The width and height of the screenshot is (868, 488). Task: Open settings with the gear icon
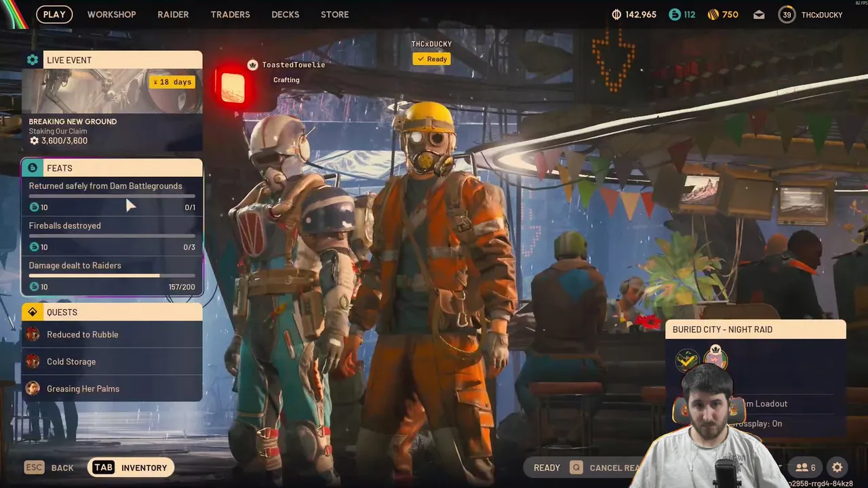pos(837,467)
